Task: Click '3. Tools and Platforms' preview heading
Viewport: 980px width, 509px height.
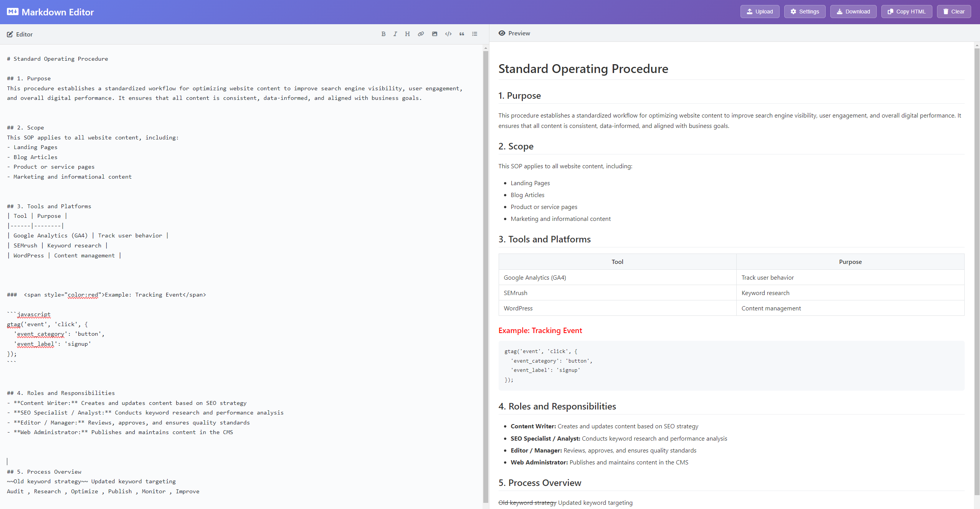Action: tap(544, 239)
